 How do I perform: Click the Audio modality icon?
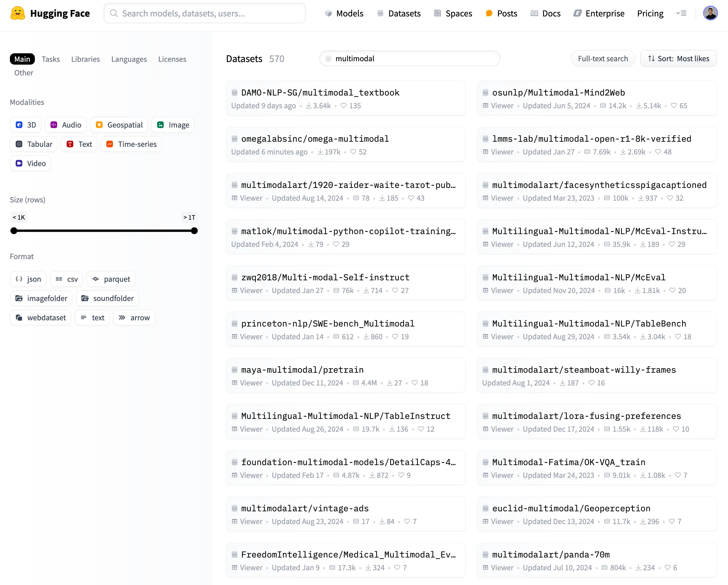[x=54, y=125]
